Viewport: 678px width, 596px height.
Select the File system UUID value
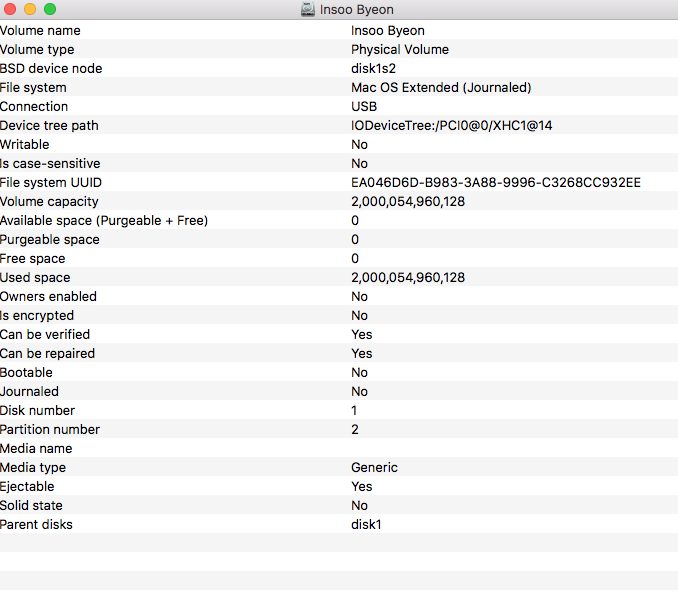(495, 183)
